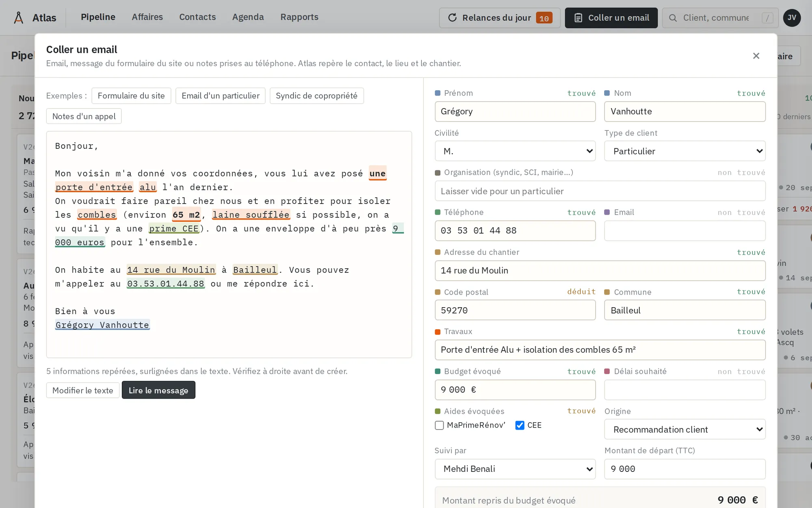Click the Atlas compass logo icon

(x=18, y=17)
